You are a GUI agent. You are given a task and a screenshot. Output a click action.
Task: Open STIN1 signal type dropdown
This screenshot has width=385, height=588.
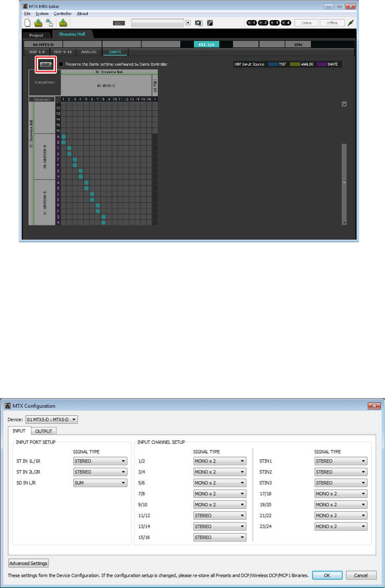coord(341,461)
